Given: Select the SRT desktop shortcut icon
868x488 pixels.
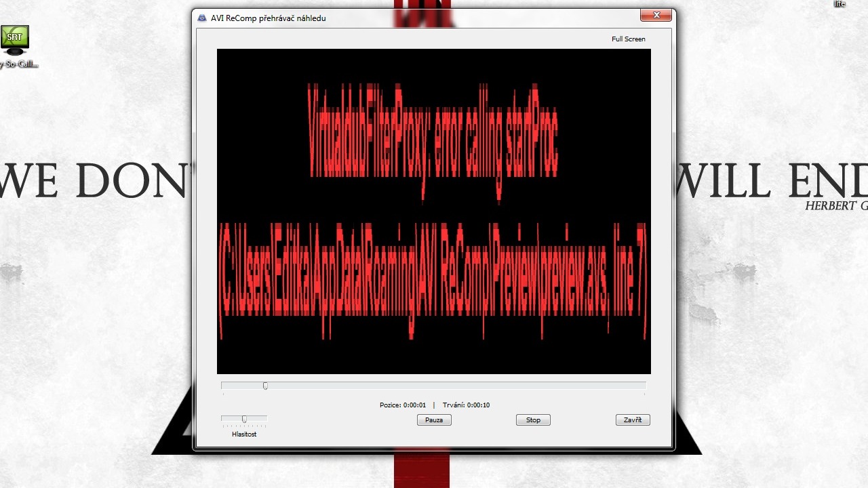Looking at the screenshot, I should [x=15, y=47].
